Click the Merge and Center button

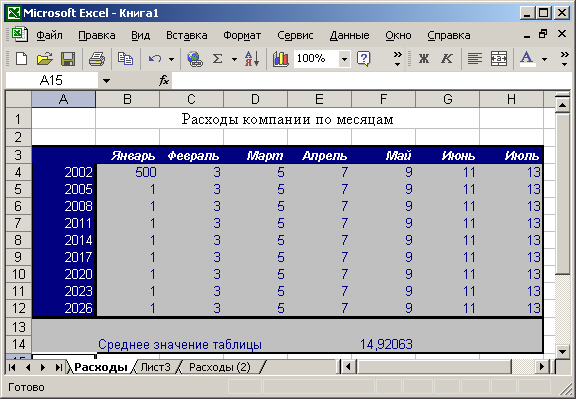[x=498, y=58]
